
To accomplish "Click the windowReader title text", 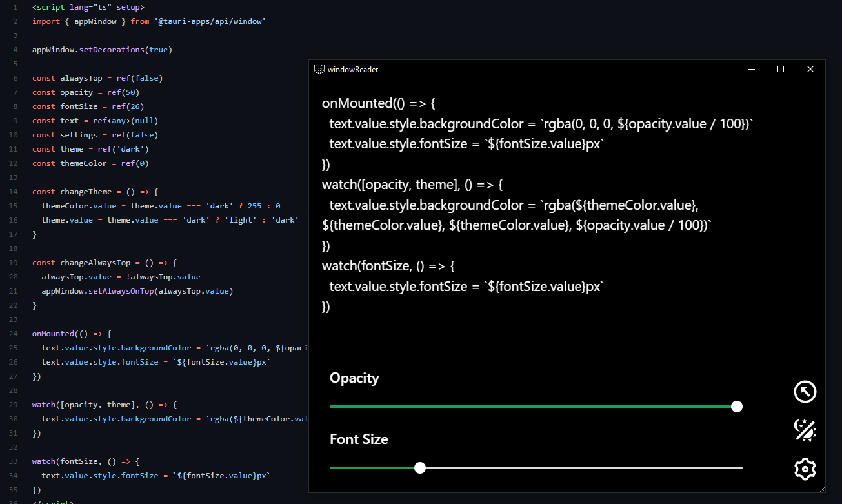I will click(x=354, y=69).
